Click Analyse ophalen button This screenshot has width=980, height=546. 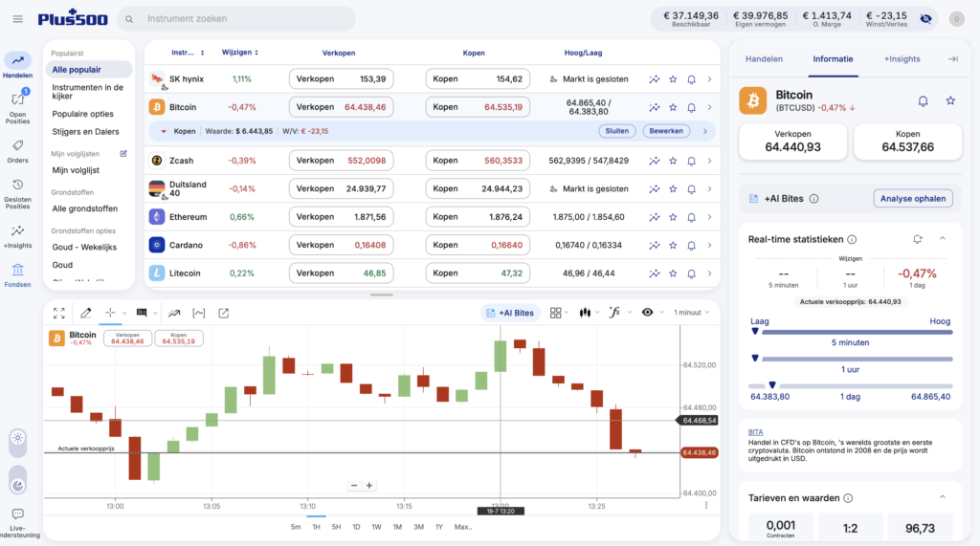[912, 199]
